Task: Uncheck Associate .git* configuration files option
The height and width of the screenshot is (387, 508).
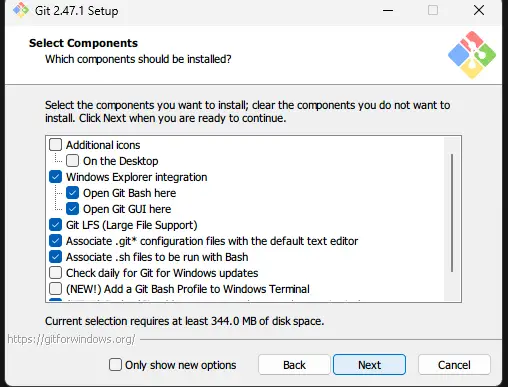Action: 55,241
